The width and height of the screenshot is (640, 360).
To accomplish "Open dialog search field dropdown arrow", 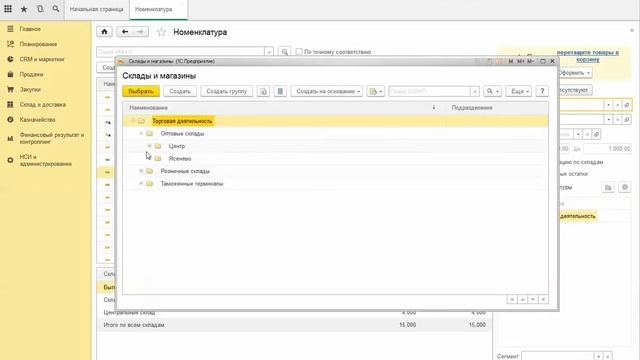I will [x=474, y=91].
